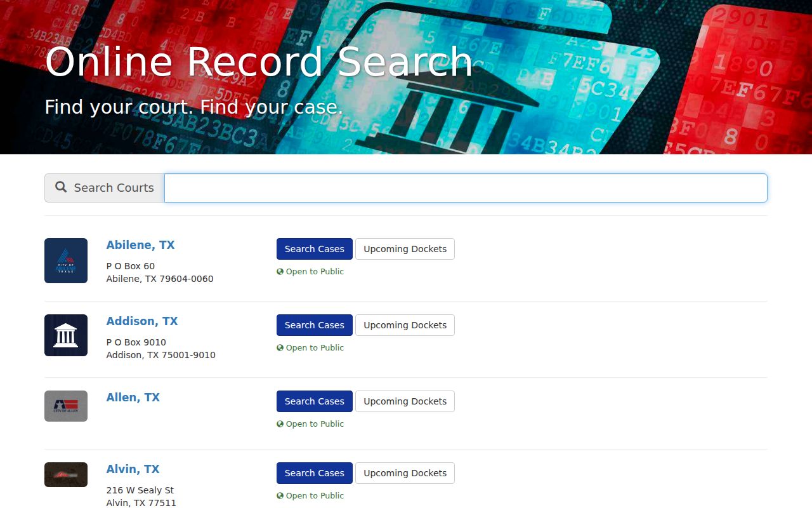
Task: Search Cases for Alvin, TX
Action: [315, 473]
